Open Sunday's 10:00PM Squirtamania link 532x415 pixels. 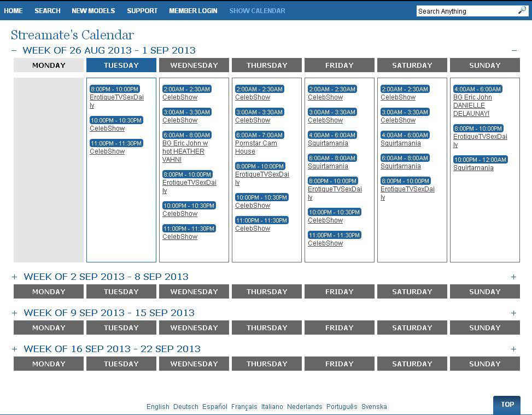473,168
